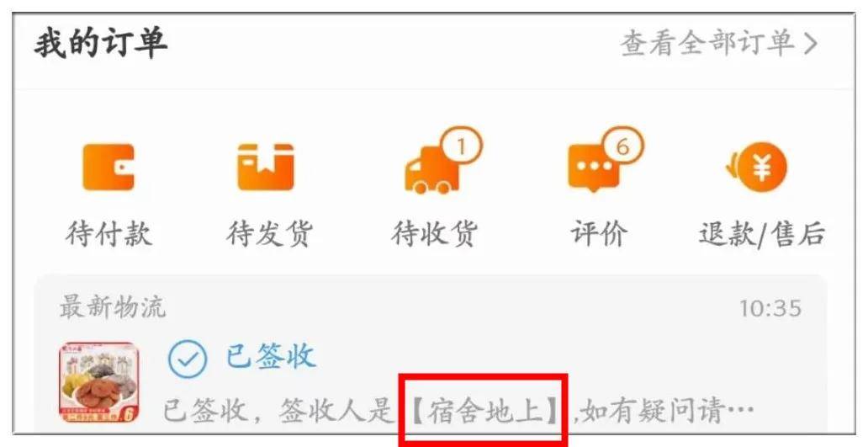Open the 评价 chat bubble icon
Screen dimensions: 868x447
(594, 168)
